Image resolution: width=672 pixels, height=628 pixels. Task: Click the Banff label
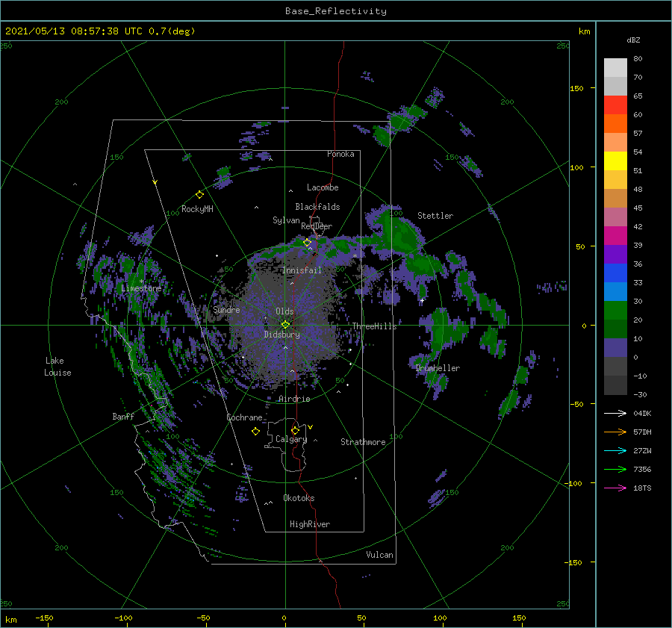123,416
